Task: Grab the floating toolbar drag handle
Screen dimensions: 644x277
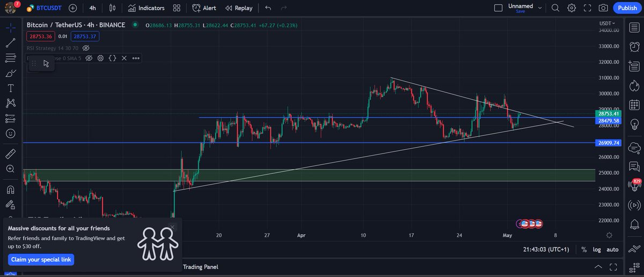Action: click(33, 64)
